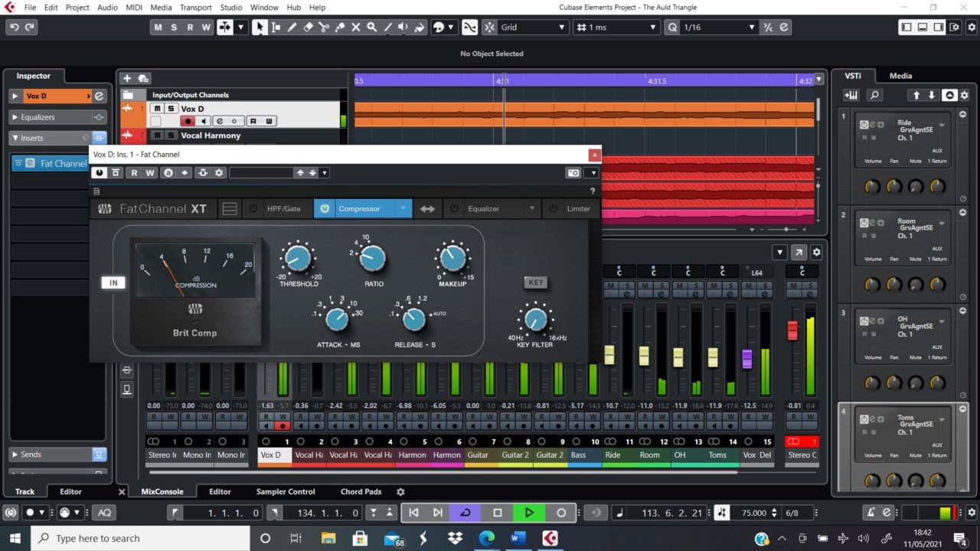
Task: Click the tempo 75.000 field
Action: (753, 513)
